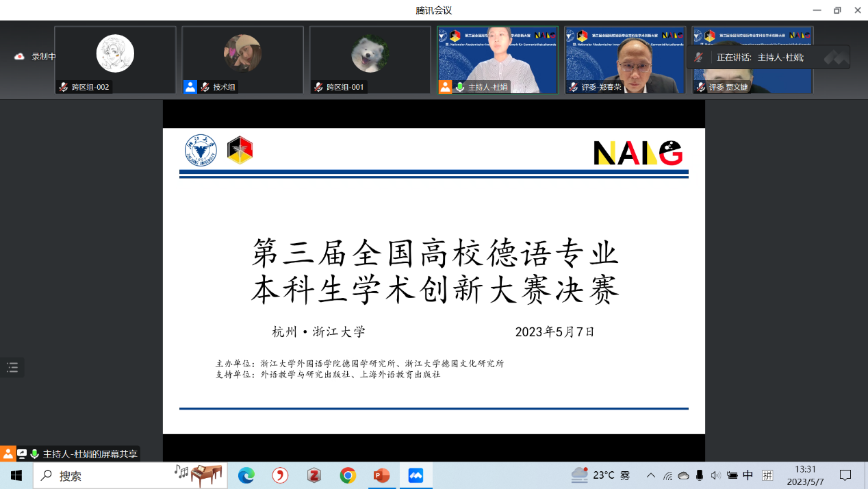The width and height of the screenshot is (868, 489).
Task: Expand the 正在讲话 speaker panel
Action: [836, 58]
